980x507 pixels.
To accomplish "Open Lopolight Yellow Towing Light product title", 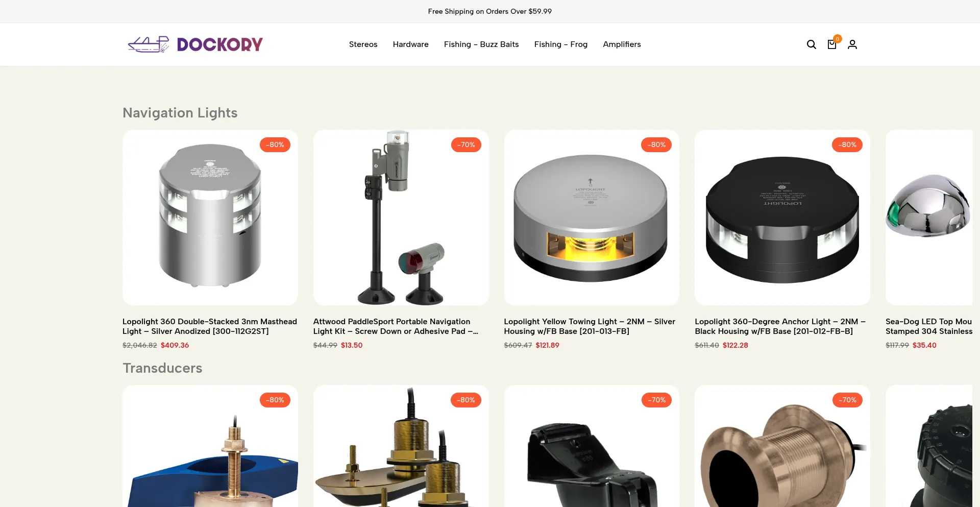I will point(590,326).
